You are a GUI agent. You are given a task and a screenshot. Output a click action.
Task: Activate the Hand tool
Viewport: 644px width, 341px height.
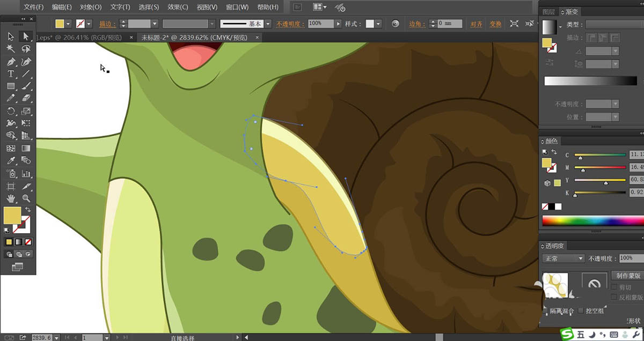point(11,198)
